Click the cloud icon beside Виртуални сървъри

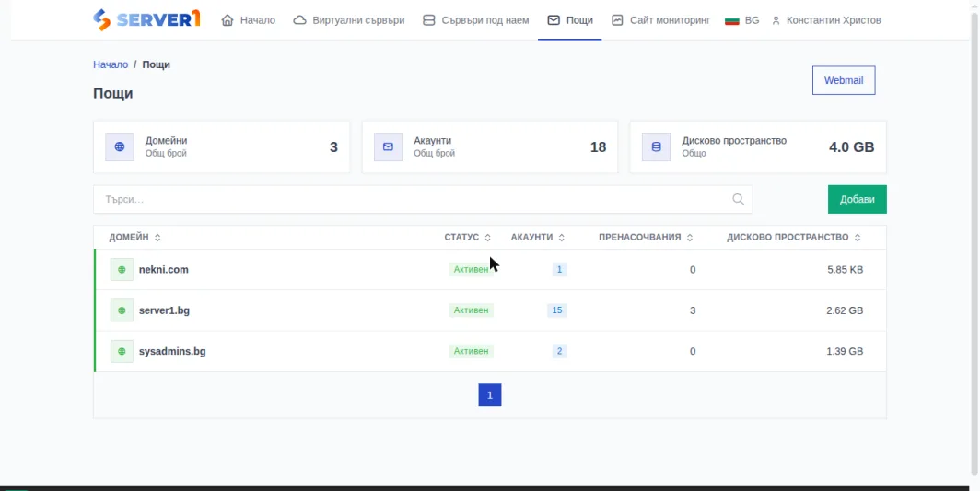300,20
